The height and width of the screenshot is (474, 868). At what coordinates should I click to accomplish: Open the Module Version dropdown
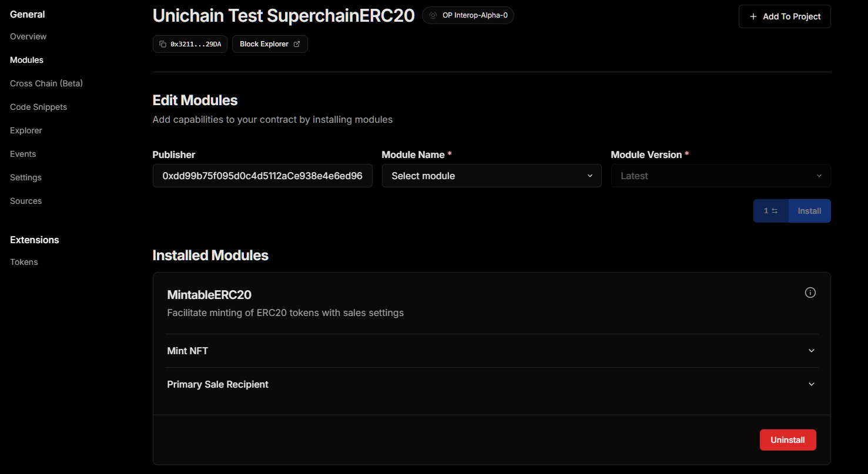coord(720,176)
